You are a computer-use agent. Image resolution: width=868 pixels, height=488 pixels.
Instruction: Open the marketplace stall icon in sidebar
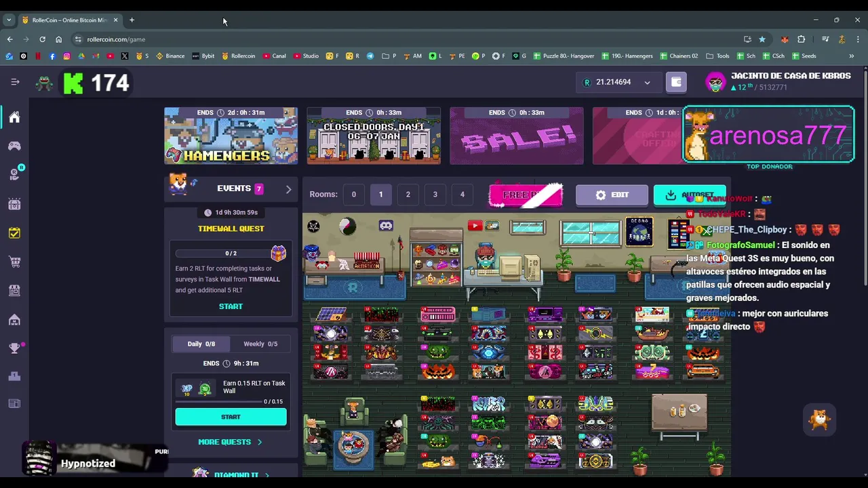(x=14, y=290)
